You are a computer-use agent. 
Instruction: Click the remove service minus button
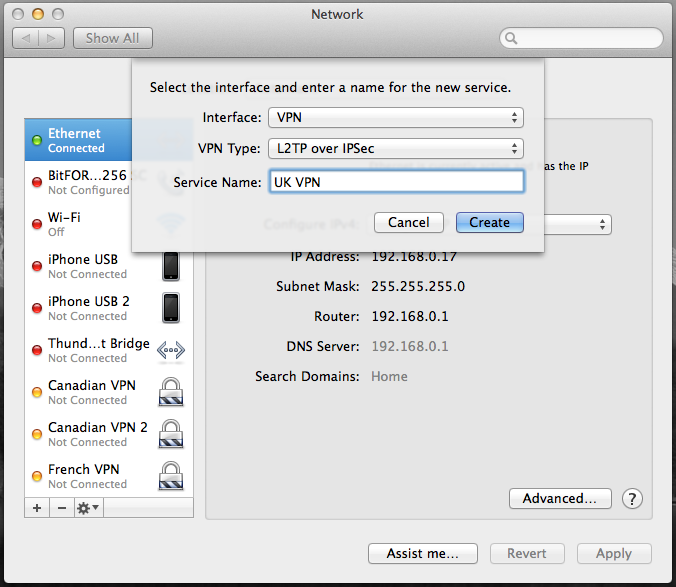[x=61, y=508]
